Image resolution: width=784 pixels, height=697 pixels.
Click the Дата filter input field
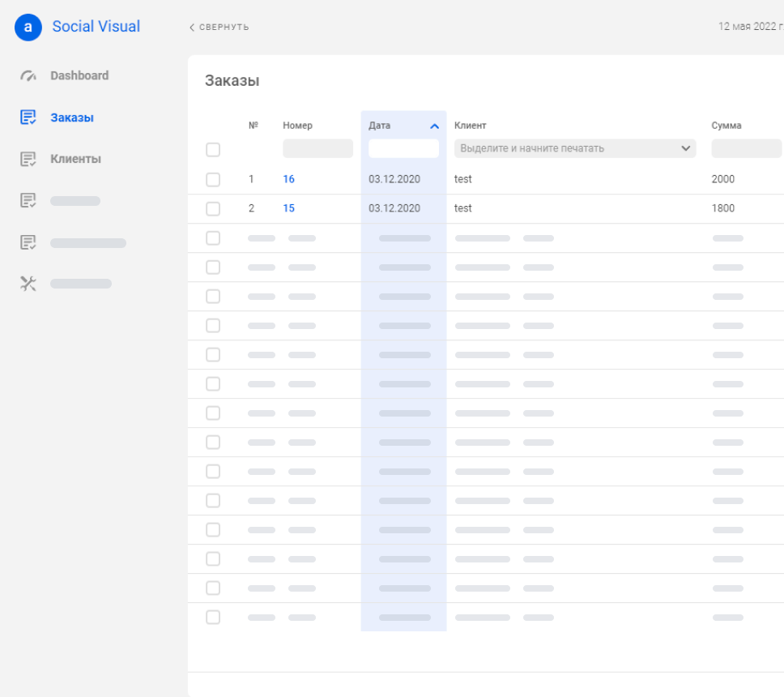(403, 148)
